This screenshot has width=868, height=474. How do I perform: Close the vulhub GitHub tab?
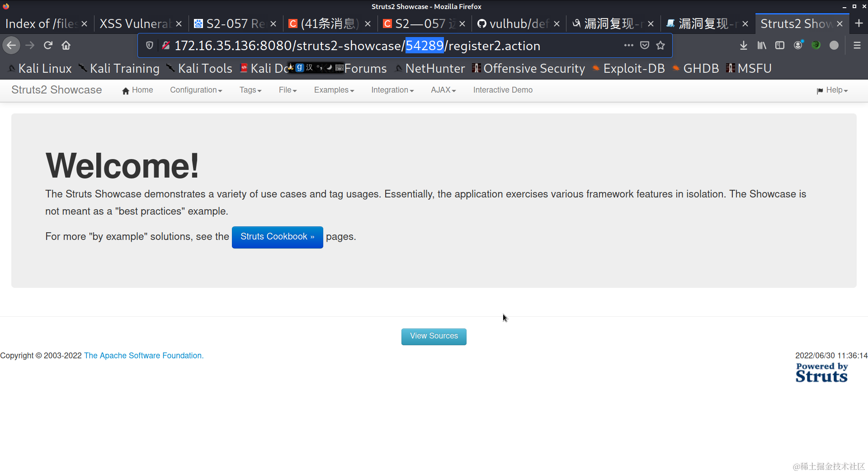(557, 23)
